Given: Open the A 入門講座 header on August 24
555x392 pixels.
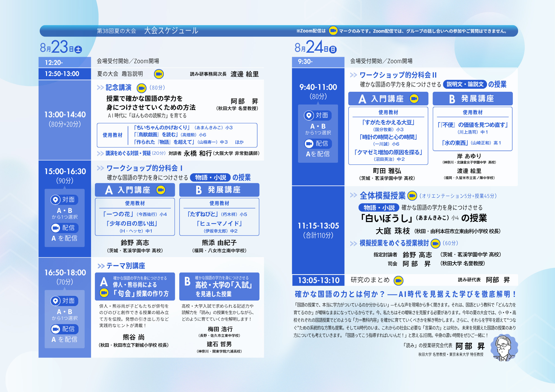Looking at the screenshot, I should tap(388, 99).
